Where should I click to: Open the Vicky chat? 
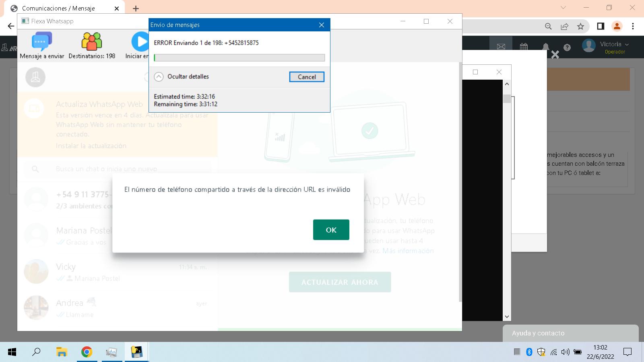click(118, 272)
